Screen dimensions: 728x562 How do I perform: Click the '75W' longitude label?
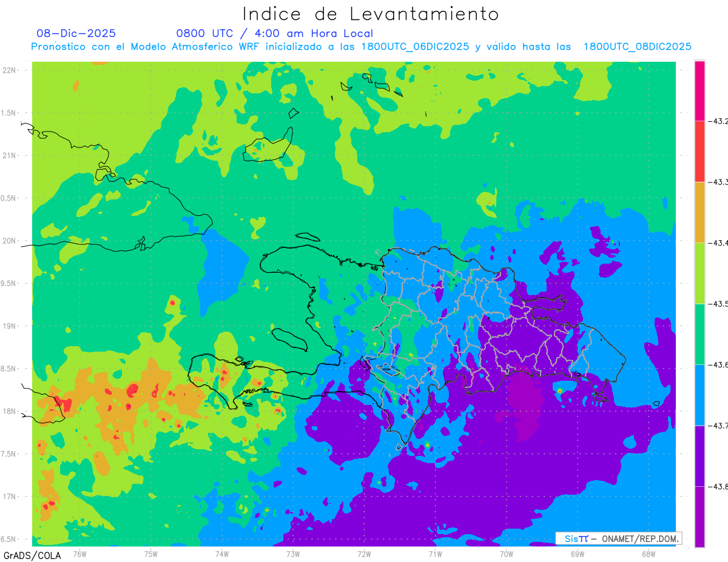150,554
